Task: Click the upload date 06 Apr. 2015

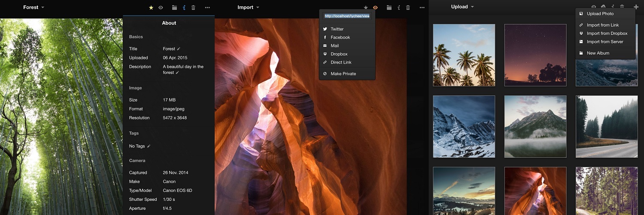Action: pos(175,58)
